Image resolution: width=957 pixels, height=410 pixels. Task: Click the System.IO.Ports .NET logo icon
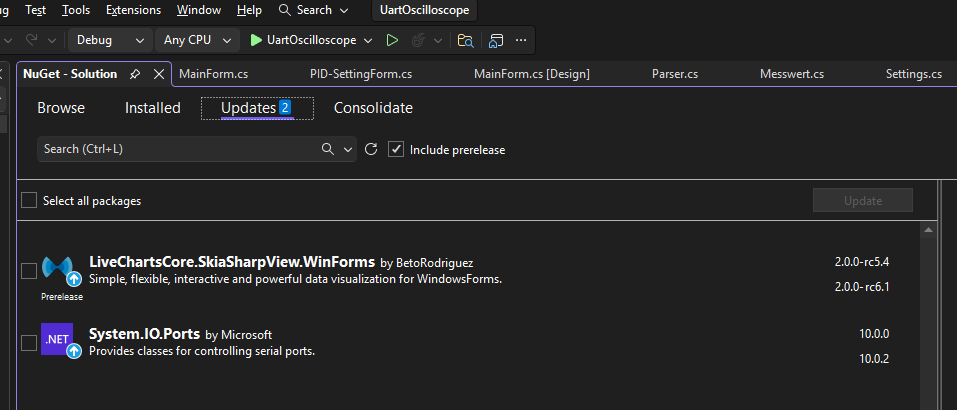point(57,339)
